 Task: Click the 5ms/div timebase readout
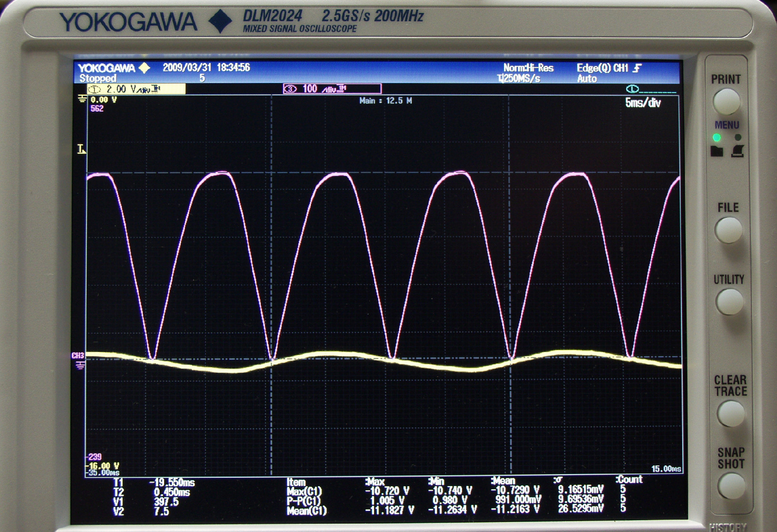(x=642, y=103)
